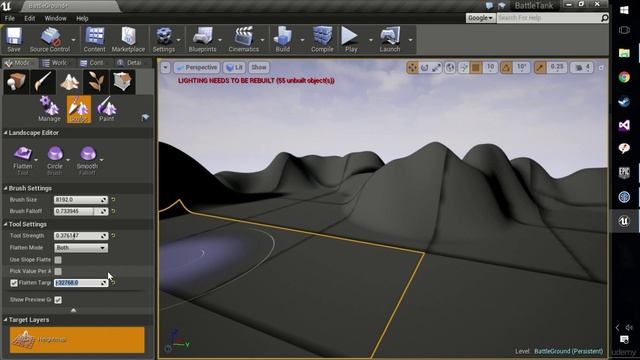Enable Use Slope Flatten checkbox

(58, 260)
